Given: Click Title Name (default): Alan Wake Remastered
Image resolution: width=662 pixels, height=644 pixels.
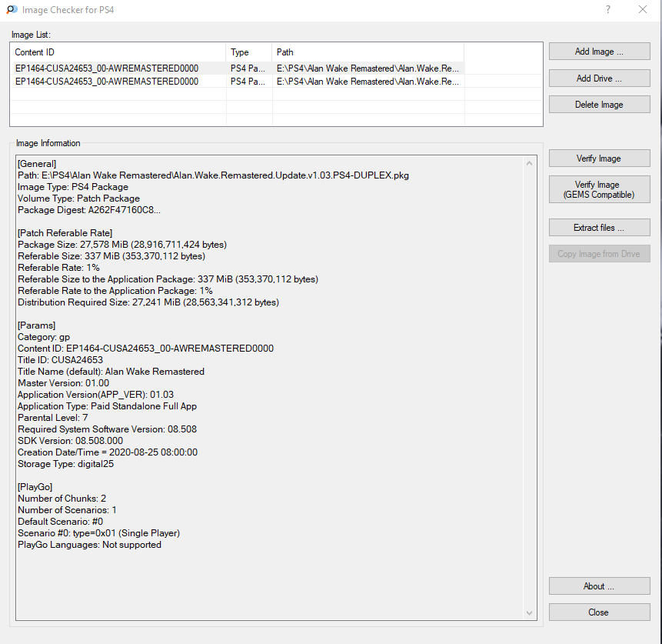Looking at the screenshot, I should tap(111, 372).
